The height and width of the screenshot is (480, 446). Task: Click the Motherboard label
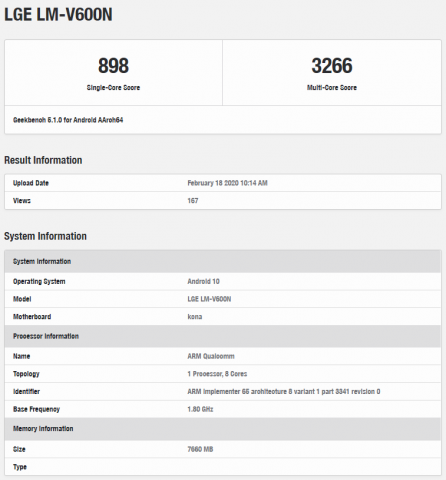(32, 317)
